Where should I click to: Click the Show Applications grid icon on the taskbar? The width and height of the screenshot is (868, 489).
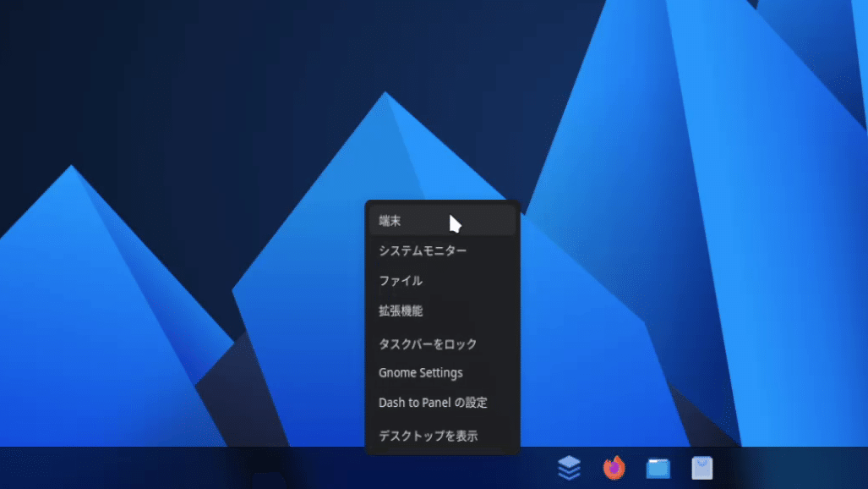(570, 465)
